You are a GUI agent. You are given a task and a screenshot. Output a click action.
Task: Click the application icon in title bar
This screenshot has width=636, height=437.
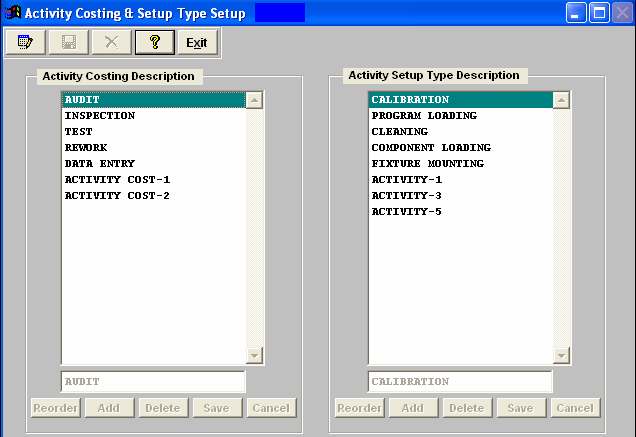13,13
